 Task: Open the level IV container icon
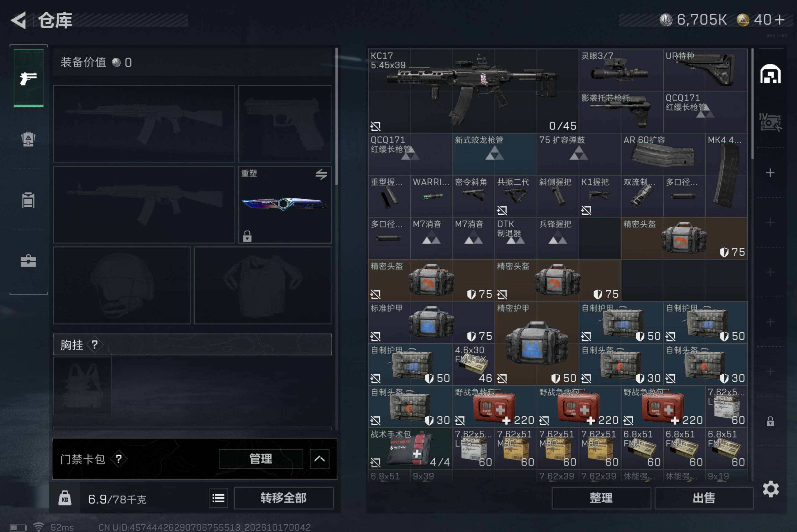[x=770, y=122]
